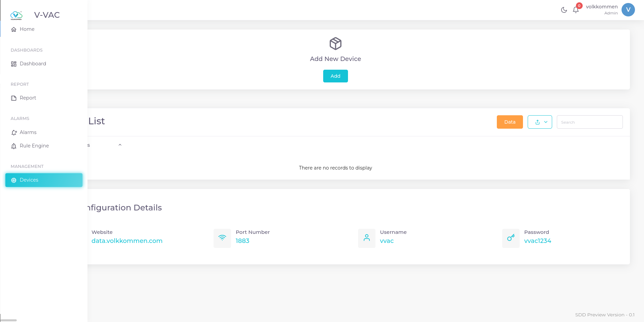Open the data.volkkommen.com link
The width and height of the screenshot is (644, 322).
point(127,241)
